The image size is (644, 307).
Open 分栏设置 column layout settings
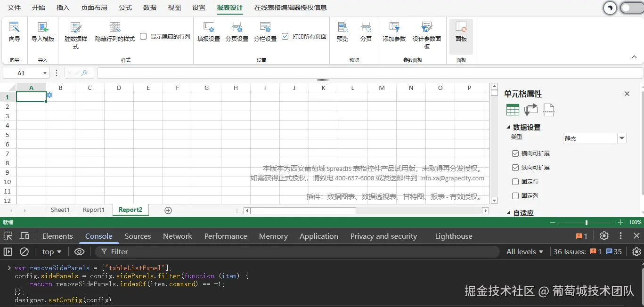pos(265,32)
